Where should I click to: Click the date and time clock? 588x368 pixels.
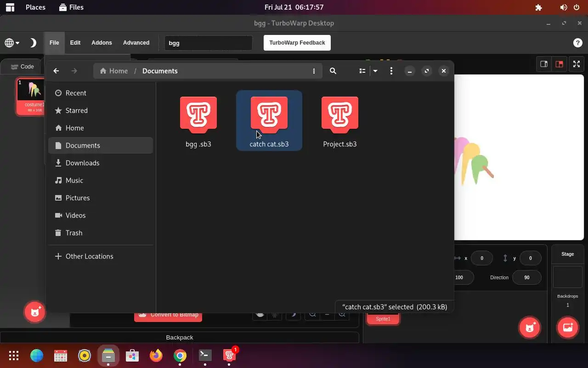pyautogui.click(x=294, y=7)
